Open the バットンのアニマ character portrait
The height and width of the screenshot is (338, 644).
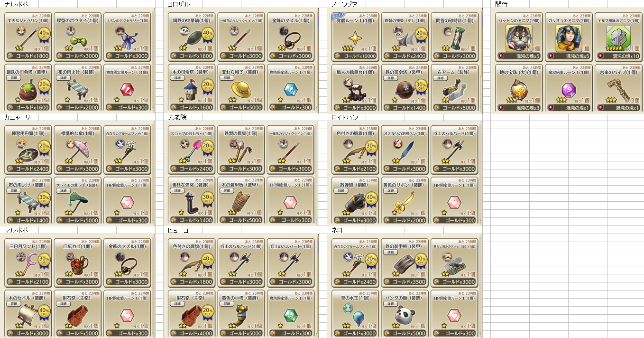point(519,38)
